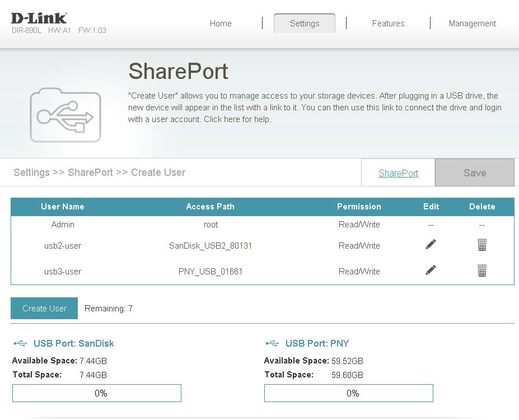Click the Delete column header

click(482, 207)
